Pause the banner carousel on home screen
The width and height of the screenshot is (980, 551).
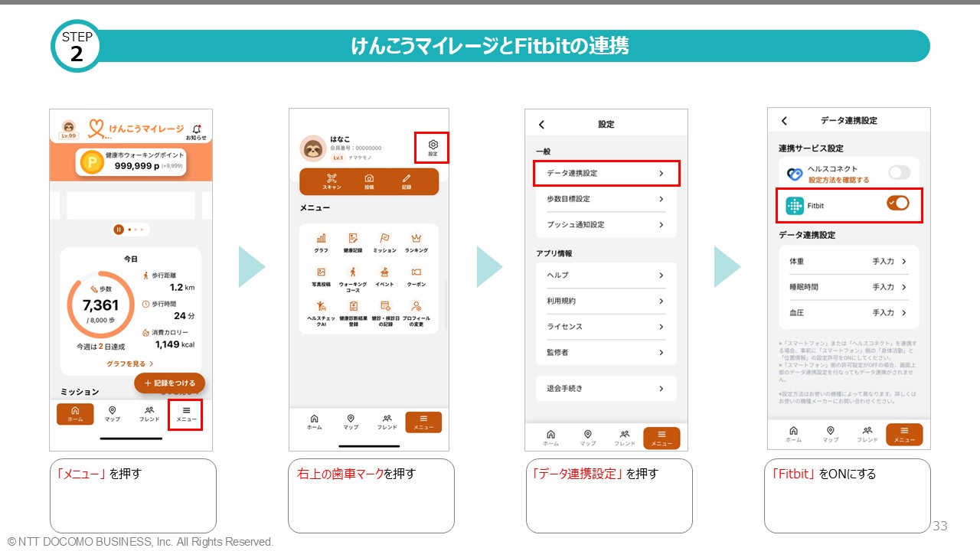[119, 230]
